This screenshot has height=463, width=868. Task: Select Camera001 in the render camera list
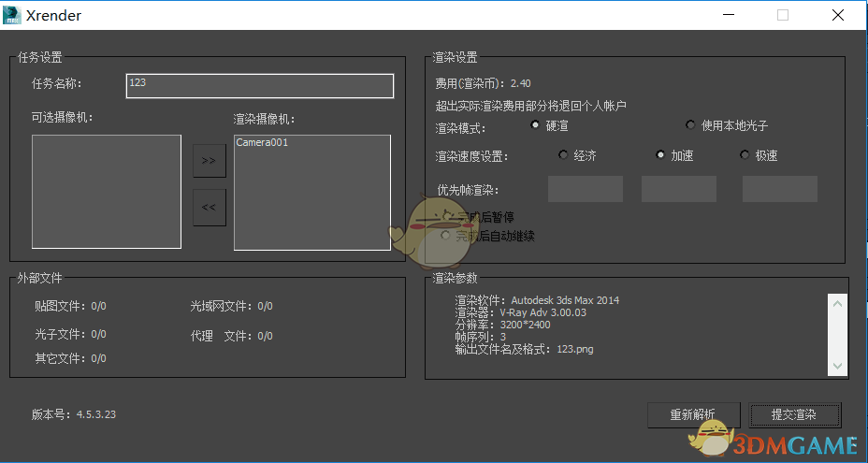pyautogui.click(x=263, y=142)
